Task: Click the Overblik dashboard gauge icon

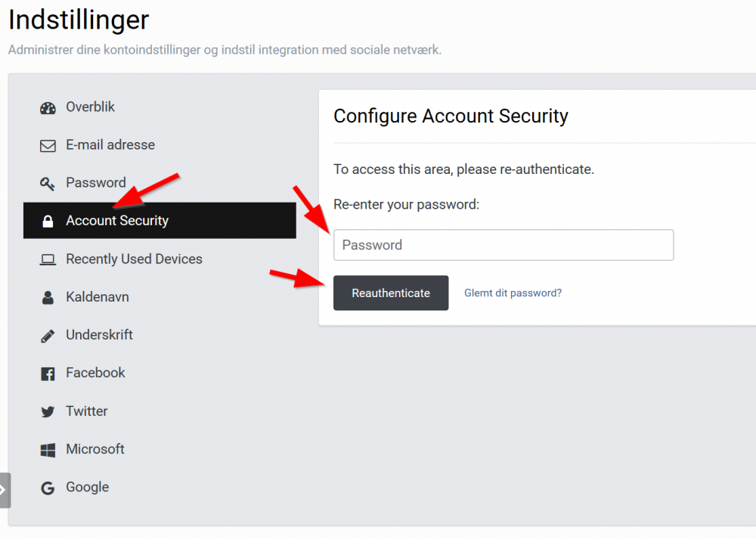Action: (x=48, y=107)
